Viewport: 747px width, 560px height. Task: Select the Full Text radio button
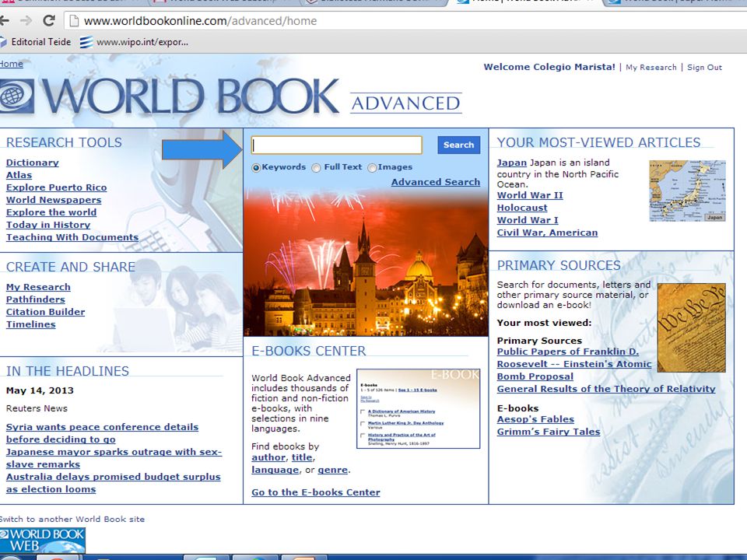[x=317, y=168]
